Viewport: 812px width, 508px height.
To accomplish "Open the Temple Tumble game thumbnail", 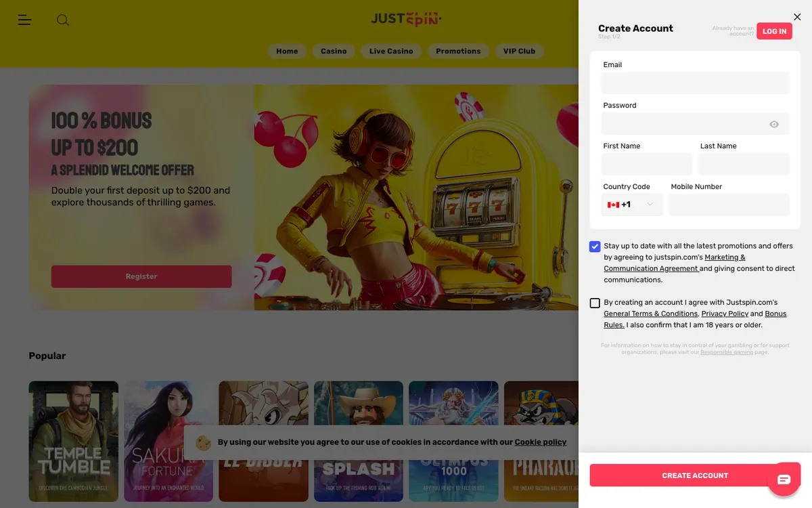I will (x=73, y=441).
